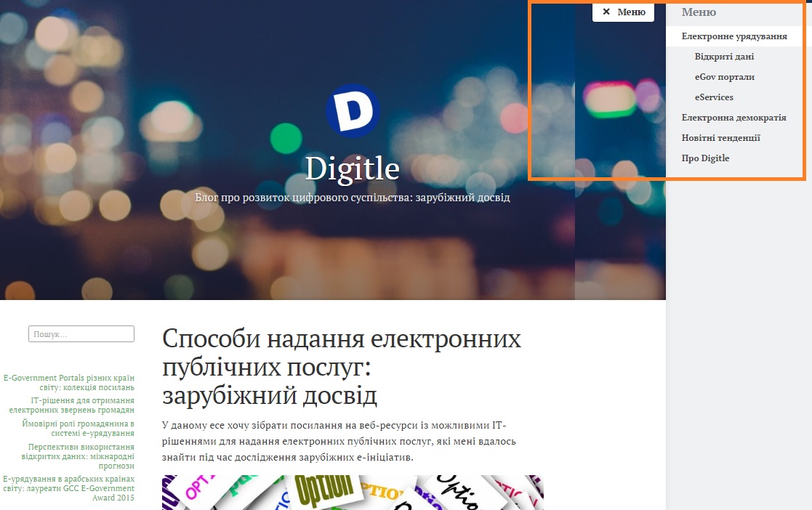Select Відкриті дані submenu item
Viewport: 812px width, 510px height.
point(724,57)
